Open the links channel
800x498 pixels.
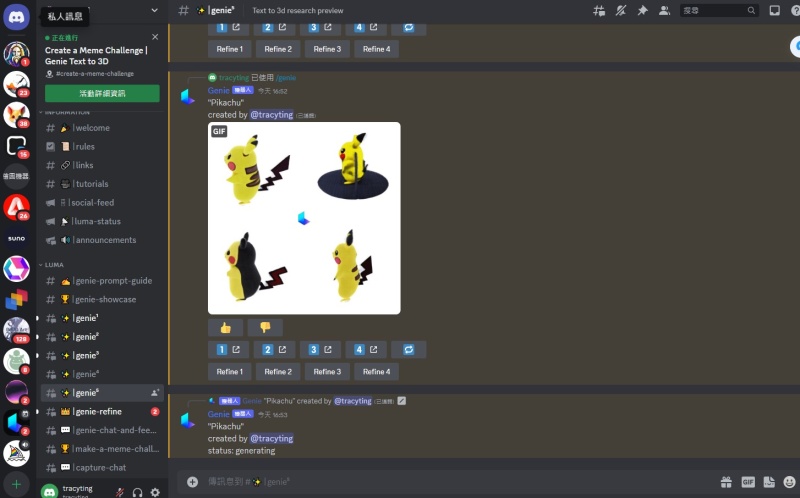[102, 165]
